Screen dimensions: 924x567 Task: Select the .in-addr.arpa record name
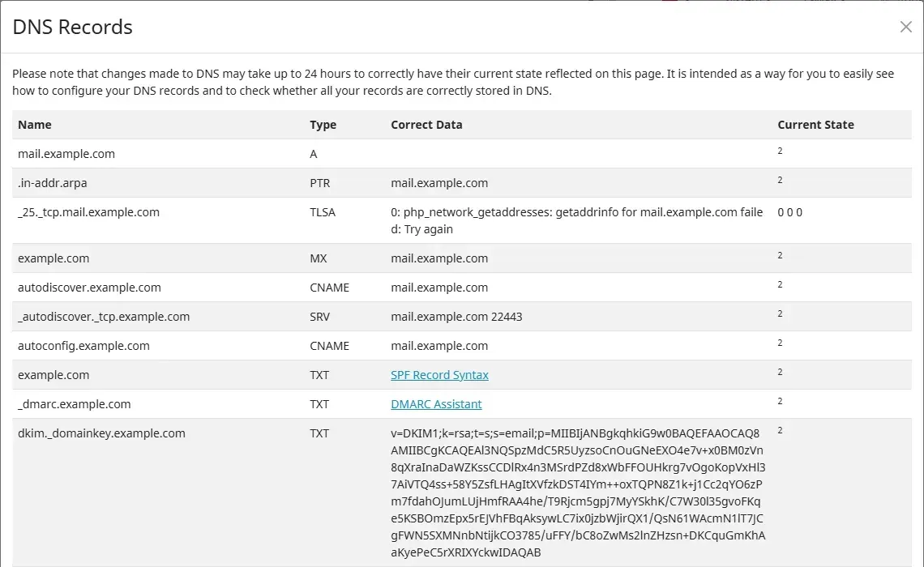[53, 183]
